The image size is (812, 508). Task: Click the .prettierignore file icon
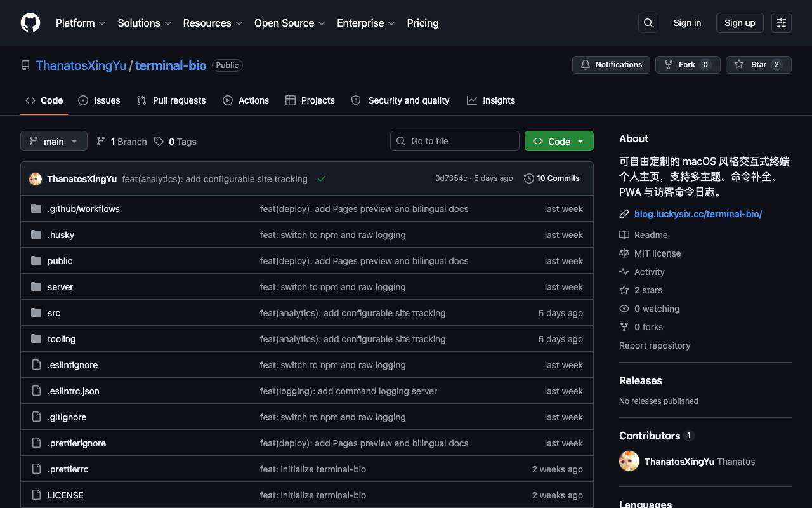[36, 443]
